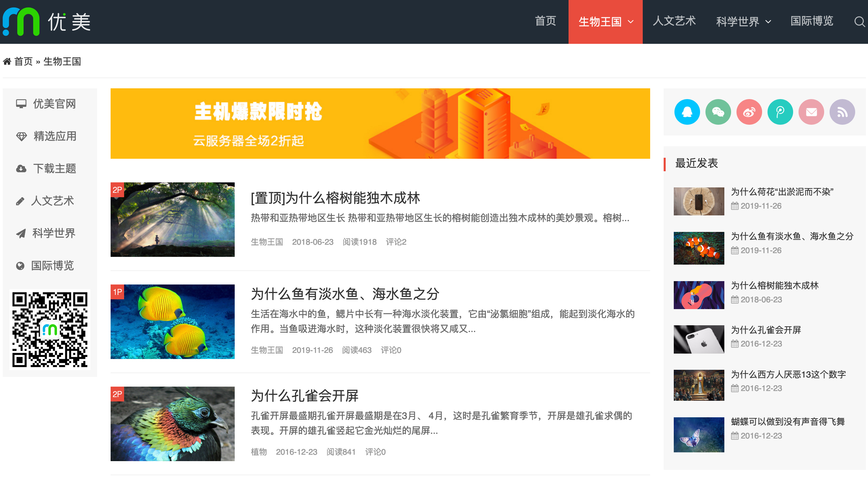
Task: Open the purple RSS feed icon
Action: tap(842, 112)
